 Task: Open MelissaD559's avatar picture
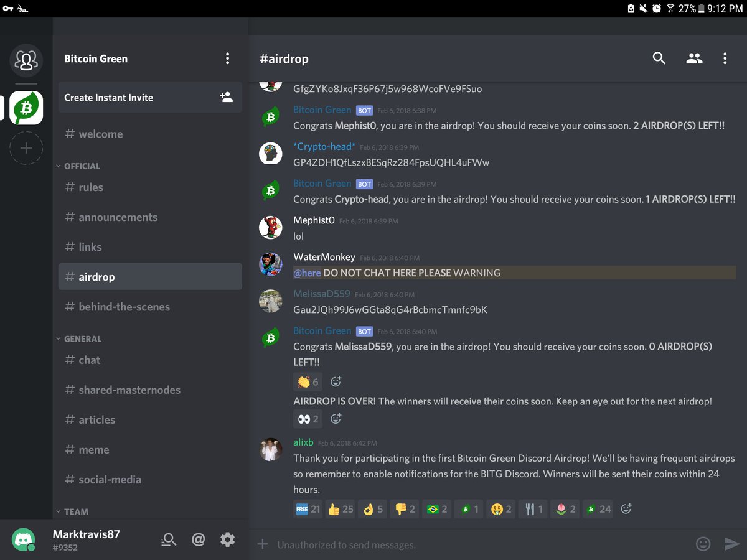coord(270,301)
